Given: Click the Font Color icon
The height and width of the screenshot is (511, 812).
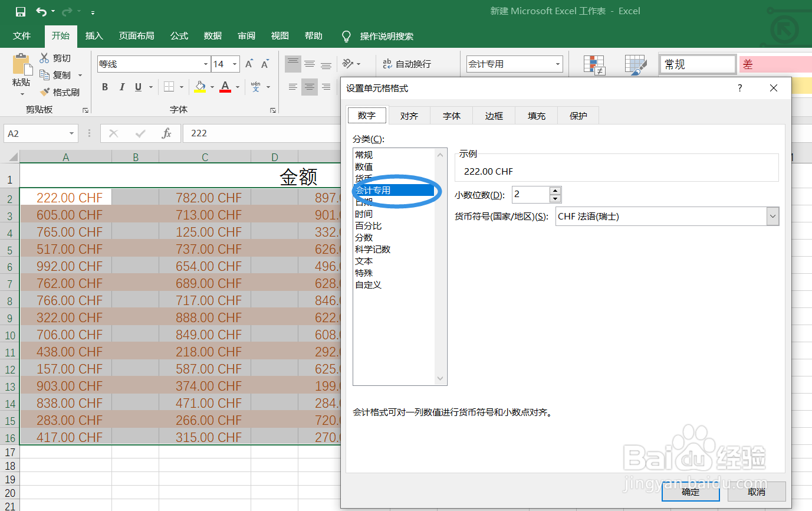Looking at the screenshot, I should (225, 86).
